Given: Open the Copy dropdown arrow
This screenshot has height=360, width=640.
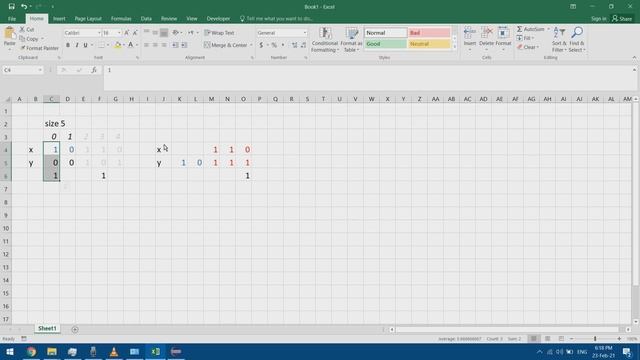Looking at the screenshot, I should click(x=42, y=39).
